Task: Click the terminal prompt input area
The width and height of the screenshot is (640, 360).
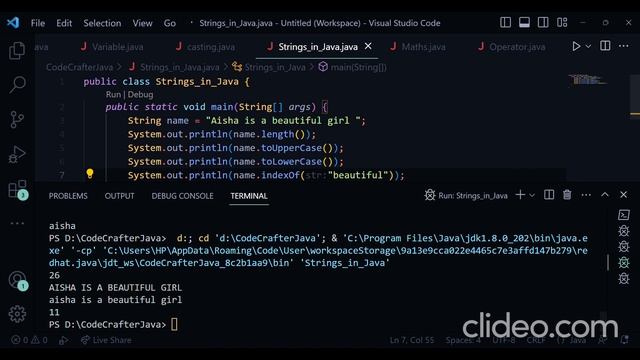Action: coord(174,324)
